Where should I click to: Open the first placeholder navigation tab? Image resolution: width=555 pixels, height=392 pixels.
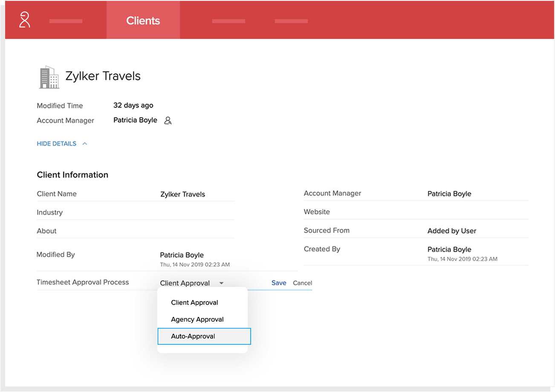(x=66, y=21)
